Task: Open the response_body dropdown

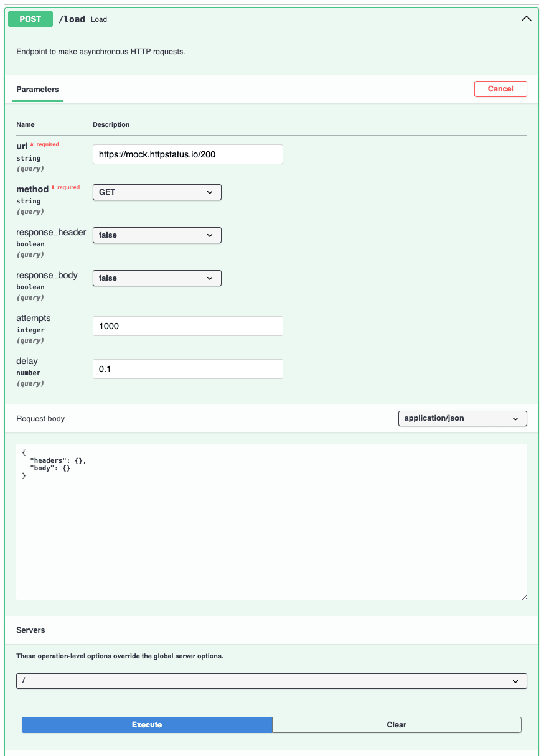Action: [x=157, y=278]
